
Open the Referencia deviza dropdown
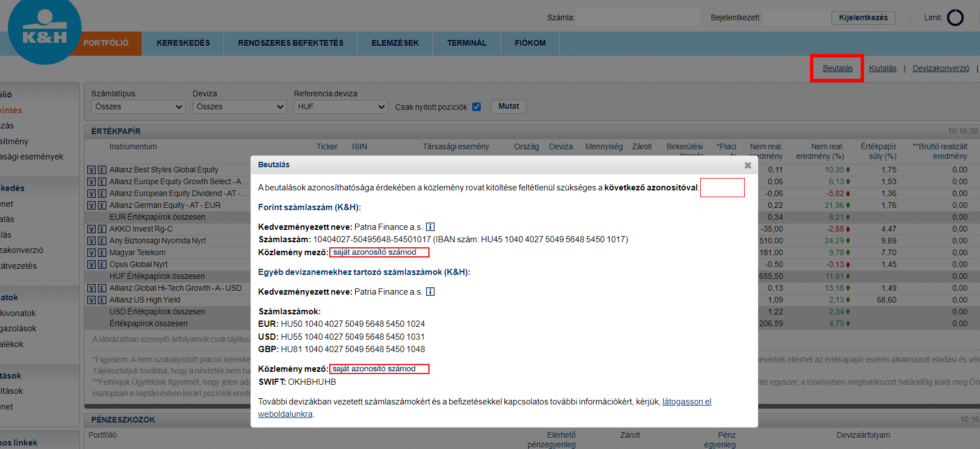click(x=341, y=106)
